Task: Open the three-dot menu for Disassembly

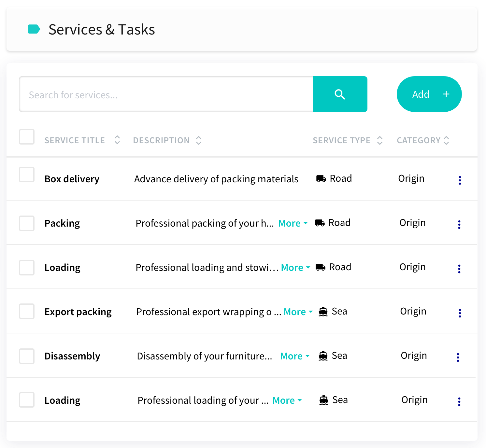Action: click(458, 357)
